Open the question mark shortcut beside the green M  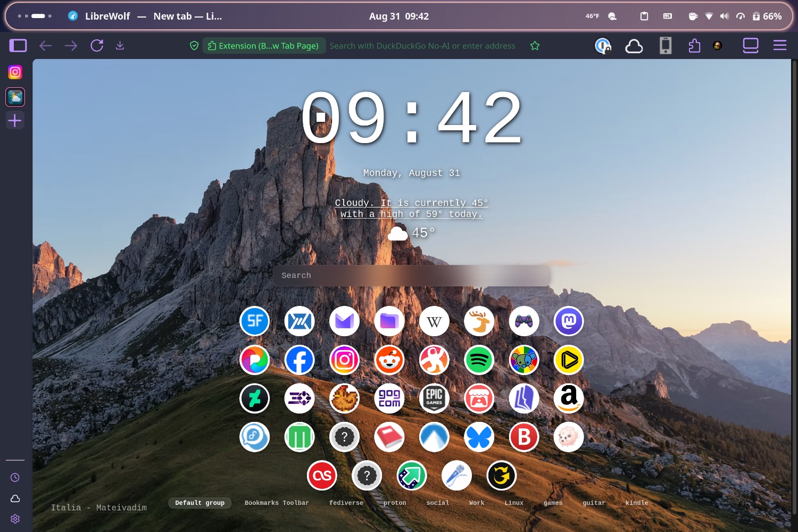(344, 437)
